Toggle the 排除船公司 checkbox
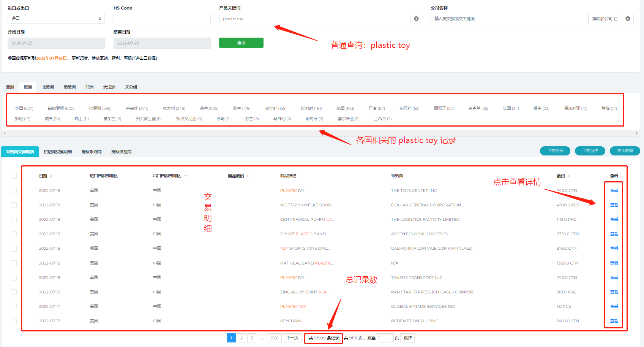Screen dimensions: 644x347 point(616,19)
